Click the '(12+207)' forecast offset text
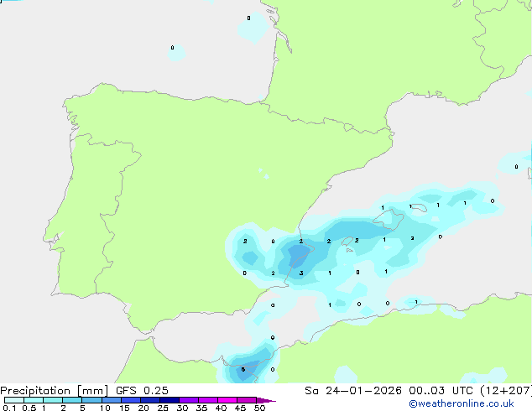 tap(506, 391)
